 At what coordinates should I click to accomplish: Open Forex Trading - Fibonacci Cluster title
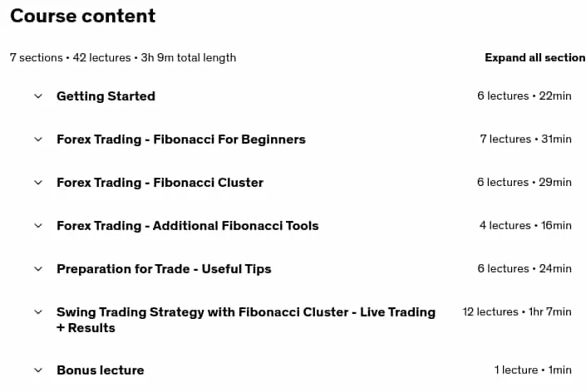pyautogui.click(x=160, y=183)
